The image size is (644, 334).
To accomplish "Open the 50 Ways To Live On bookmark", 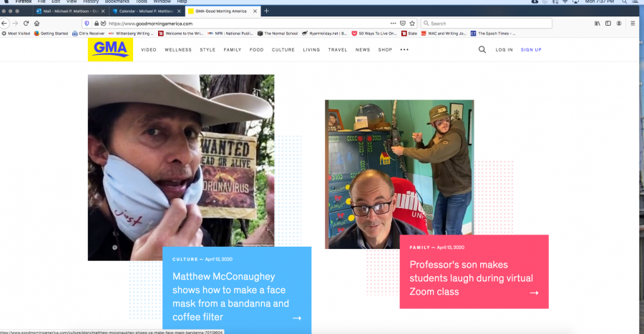I will tap(374, 34).
